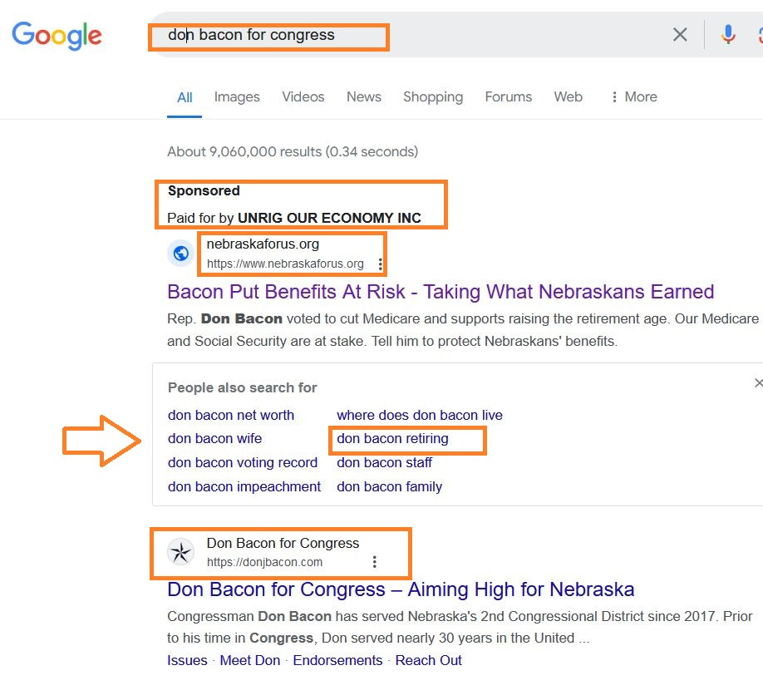Close the People also search for box
Screen dimensions: 763x700
(758, 383)
